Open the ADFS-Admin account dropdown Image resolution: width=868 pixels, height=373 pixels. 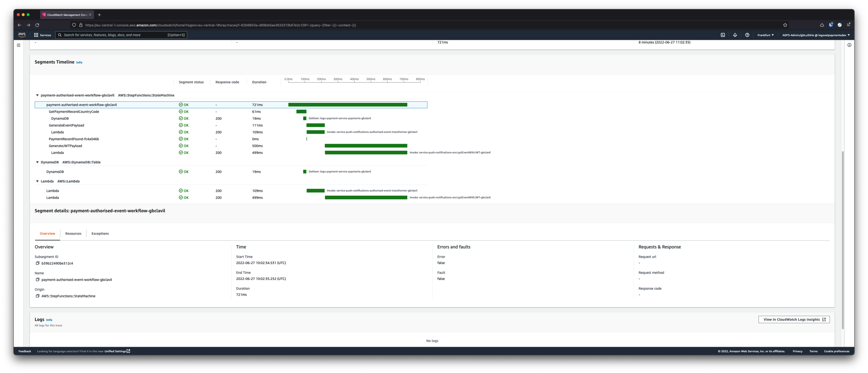[816, 35]
